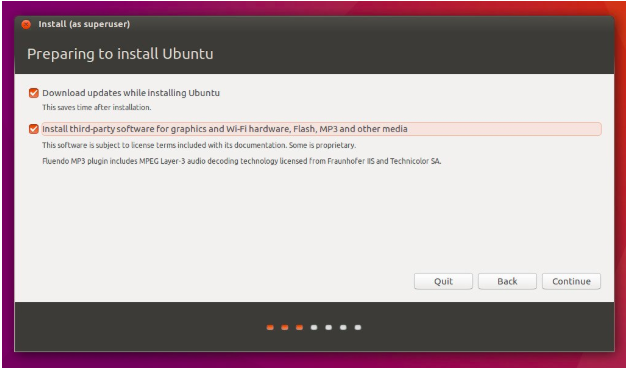Go to the previous step with Back
This screenshot has width=627, height=370.
click(507, 281)
